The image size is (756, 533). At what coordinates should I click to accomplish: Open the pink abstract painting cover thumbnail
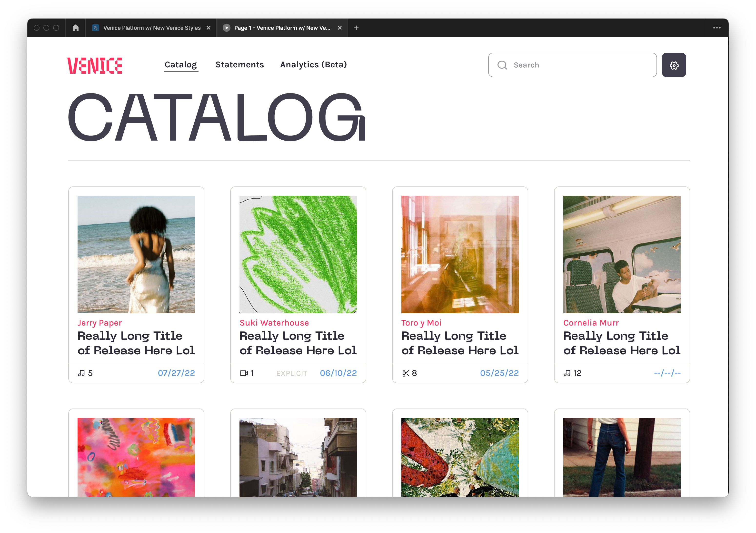click(136, 457)
